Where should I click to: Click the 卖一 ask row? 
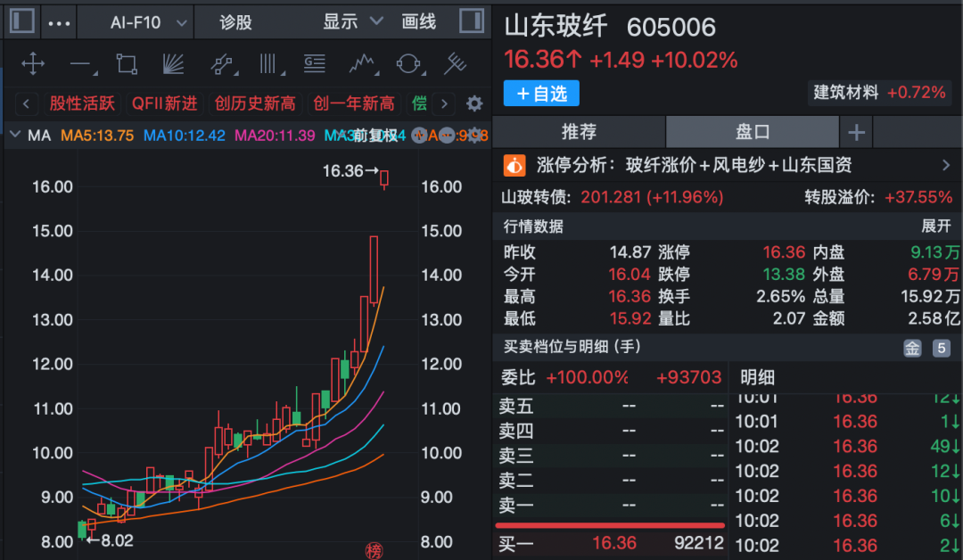[611, 505]
